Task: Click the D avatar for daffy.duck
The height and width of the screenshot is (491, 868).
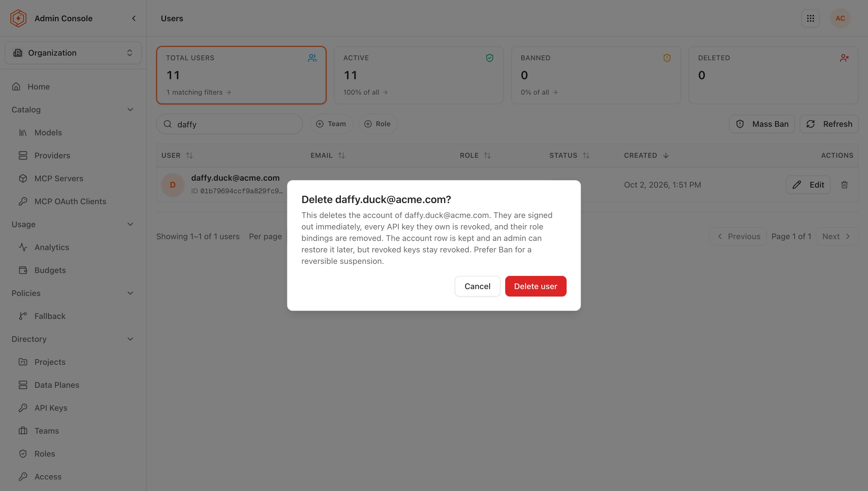Action: [x=173, y=185]
